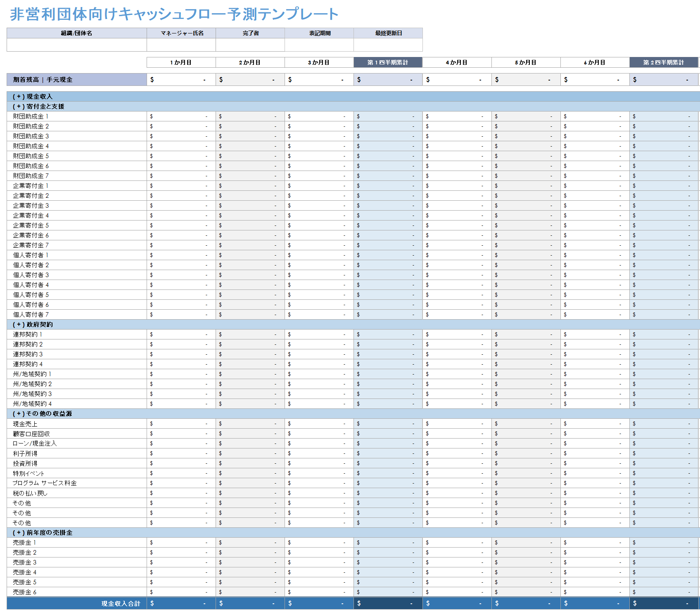The width and height of the screenshot is (700, 612).
Task: Click 1 か月目 cell in 期首残高 row
Action: click(181, 80)
